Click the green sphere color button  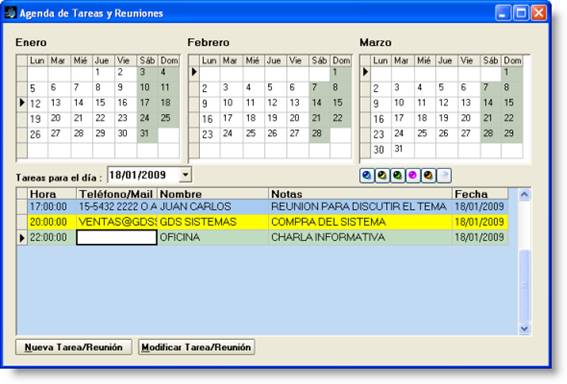click(397, 176)
